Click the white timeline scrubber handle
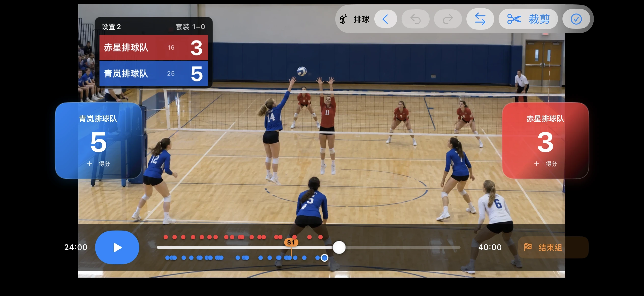The image size is (644, 296). 339,247
